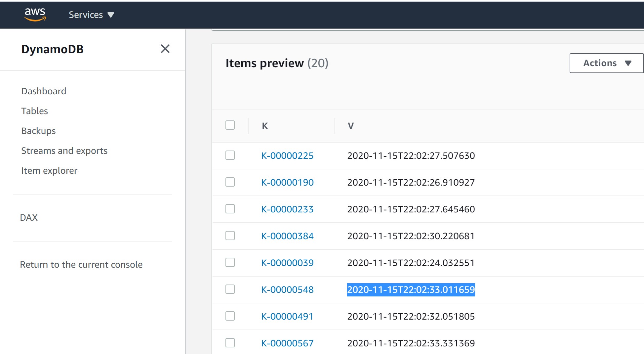
Task: Click Return to the current console
Action: (81, 265)
